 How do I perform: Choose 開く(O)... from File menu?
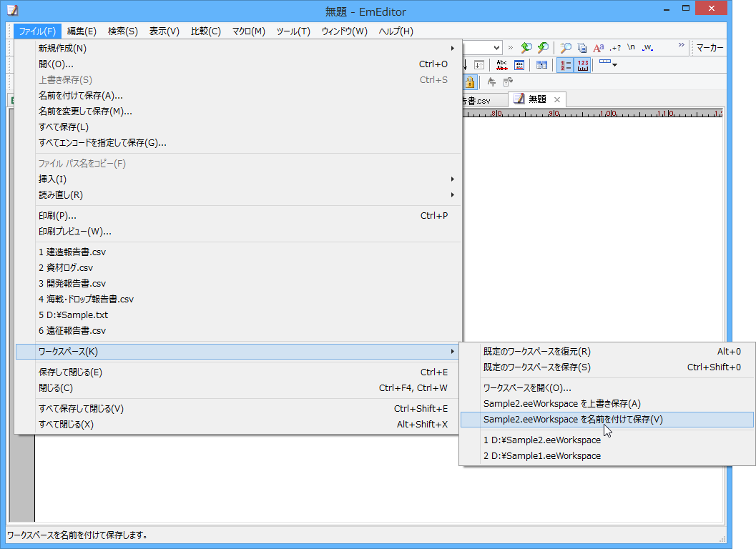[238, 64]
